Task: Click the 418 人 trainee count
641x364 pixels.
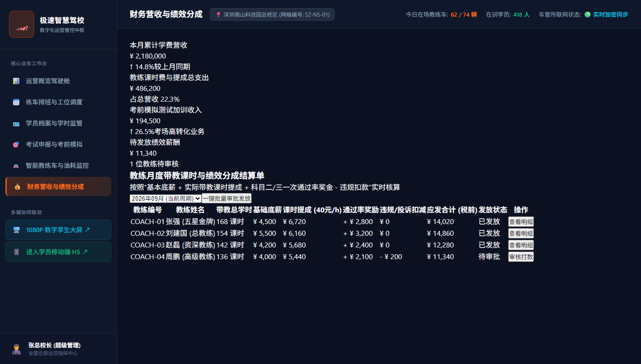Action: 521,14
